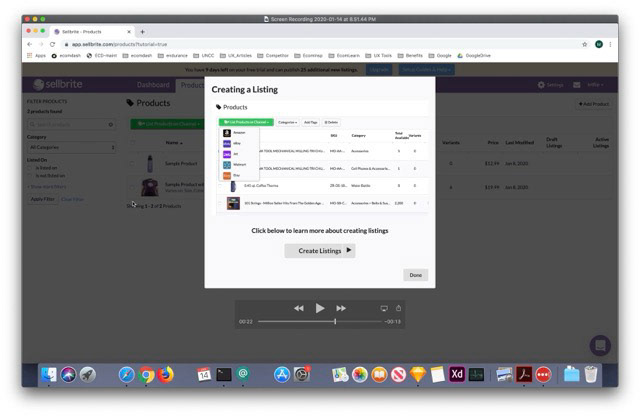The height and width of the screenshot is (416, 640).
Task: Rewind the screen recording
Action: (299, 308)
